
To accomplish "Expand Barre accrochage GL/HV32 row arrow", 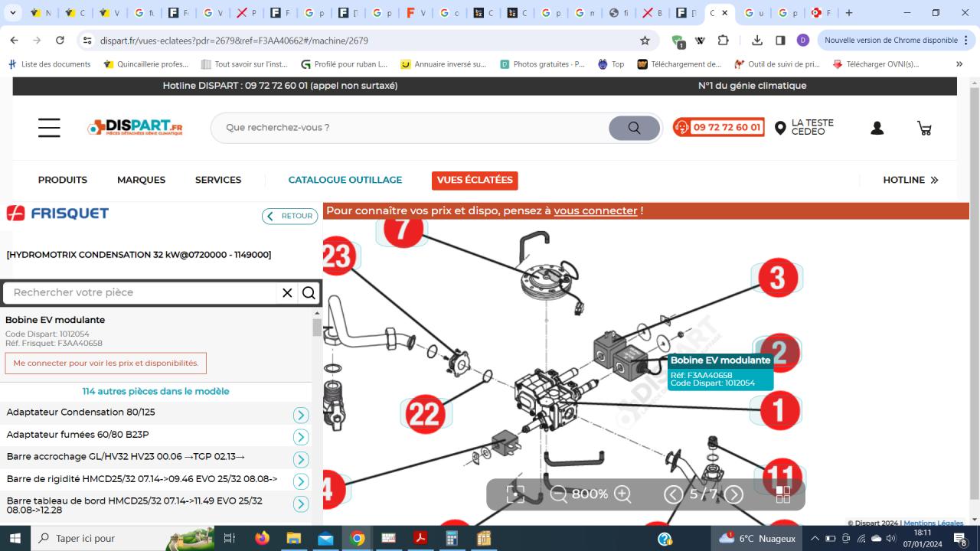I will click(301, 459).
